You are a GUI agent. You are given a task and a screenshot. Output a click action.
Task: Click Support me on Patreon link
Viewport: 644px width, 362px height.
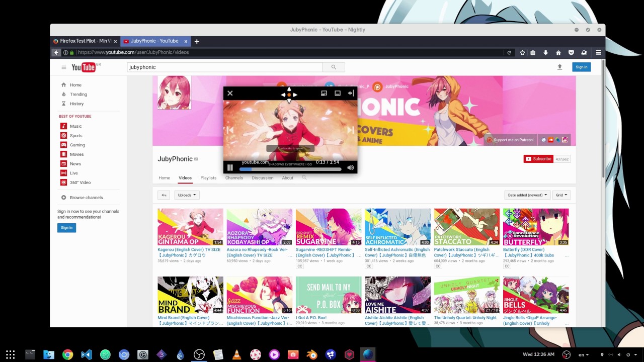tap(510, 140)
